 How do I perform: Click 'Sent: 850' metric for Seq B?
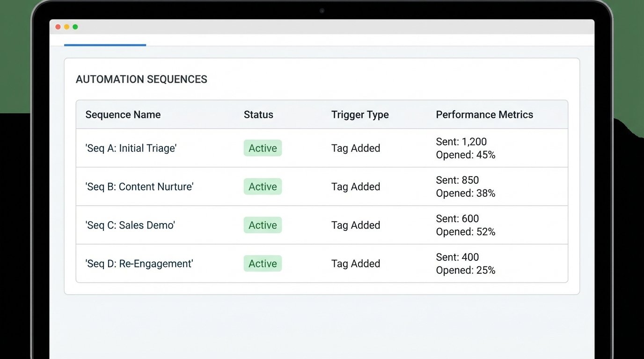[x=457, y=180]
